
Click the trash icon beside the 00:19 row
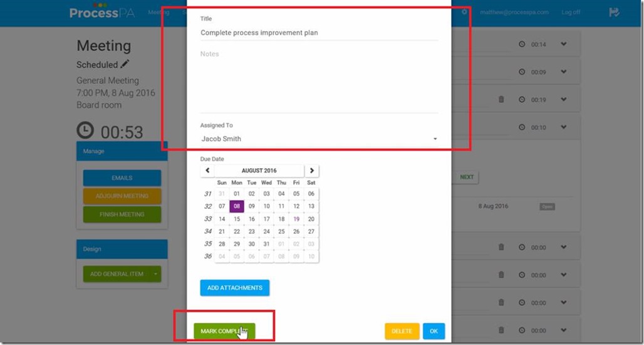point(501,100)
